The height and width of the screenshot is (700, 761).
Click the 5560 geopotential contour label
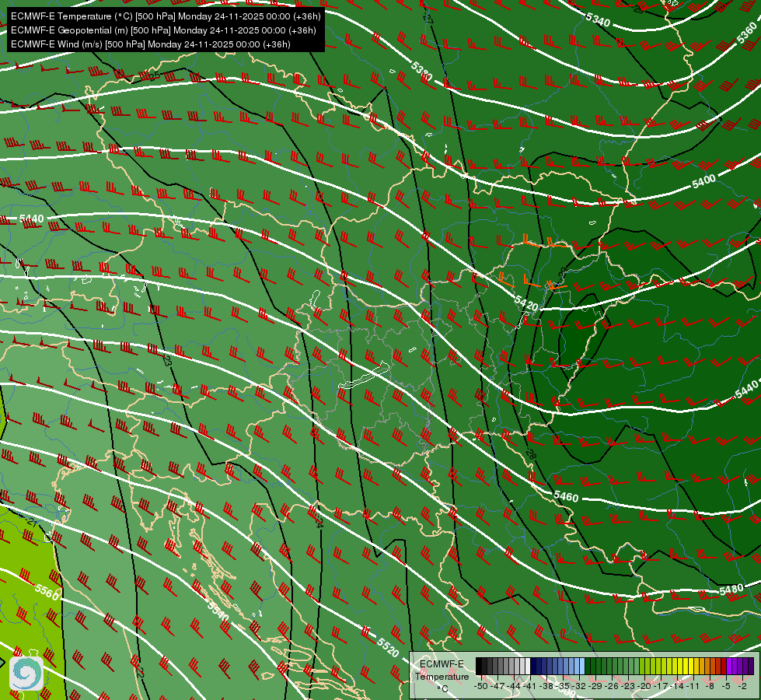(47, 592)
